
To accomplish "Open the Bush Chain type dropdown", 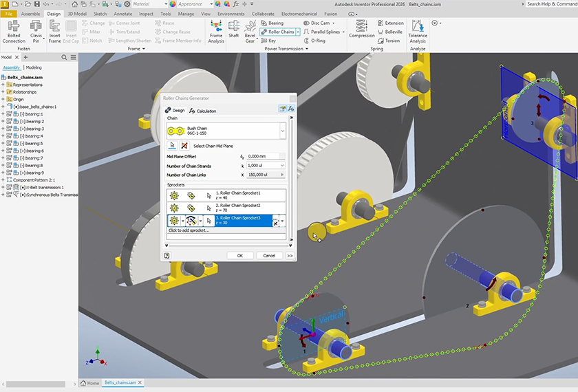I will pyautogui.click(x=282, y=130).
